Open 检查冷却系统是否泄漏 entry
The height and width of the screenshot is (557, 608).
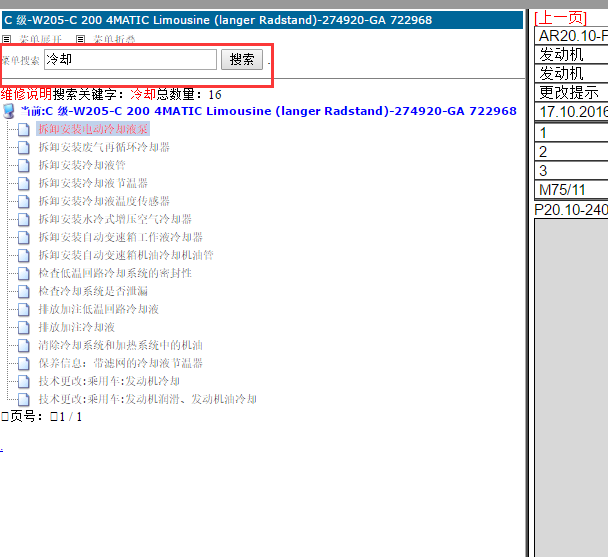click(x=93, y=291)
